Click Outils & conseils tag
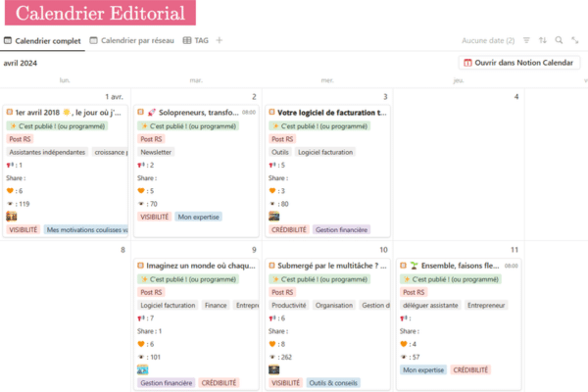The width and height of the screenshot is (588, 392). tap(333, 383)
